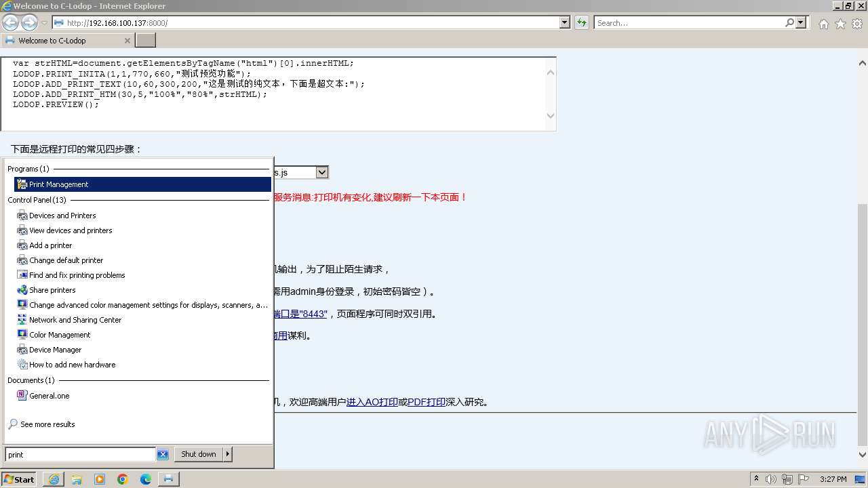Open the IE Home page icon

(x=823, y=24)
